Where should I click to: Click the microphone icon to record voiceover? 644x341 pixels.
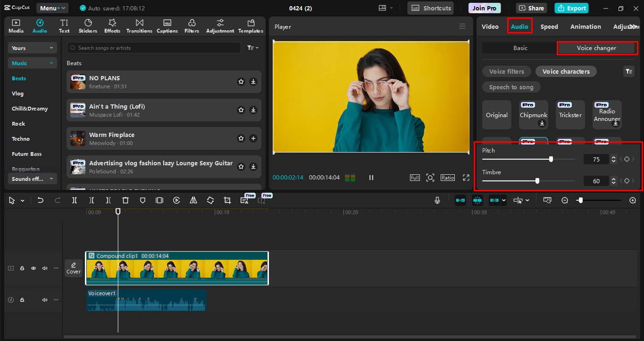437,200
